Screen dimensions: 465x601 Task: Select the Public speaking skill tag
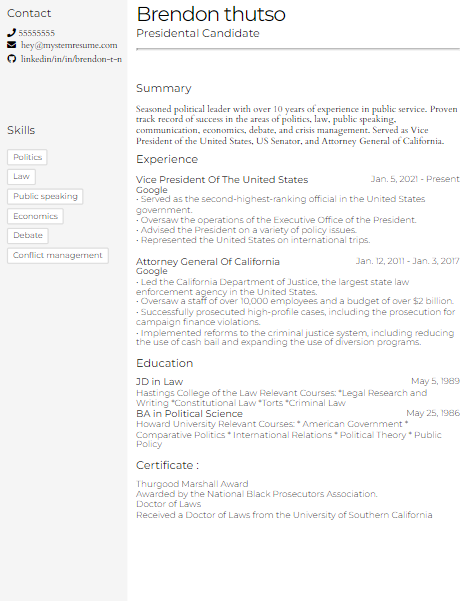click(x=45, y=197)
